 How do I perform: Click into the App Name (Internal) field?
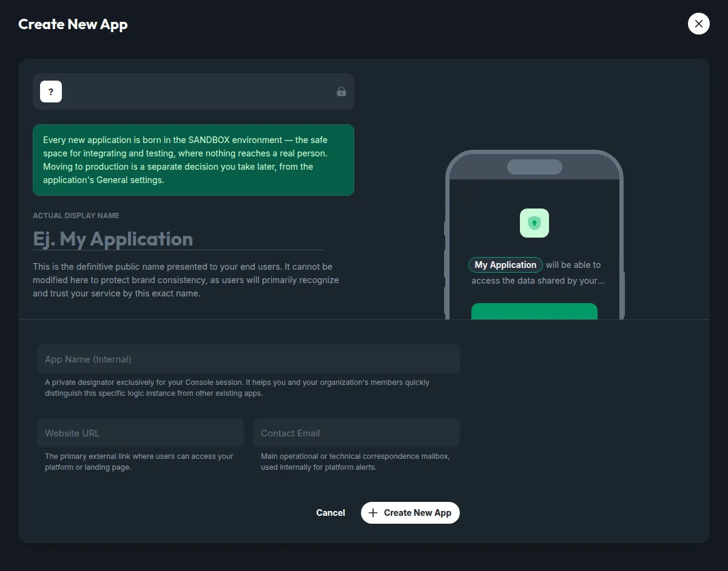249,359
